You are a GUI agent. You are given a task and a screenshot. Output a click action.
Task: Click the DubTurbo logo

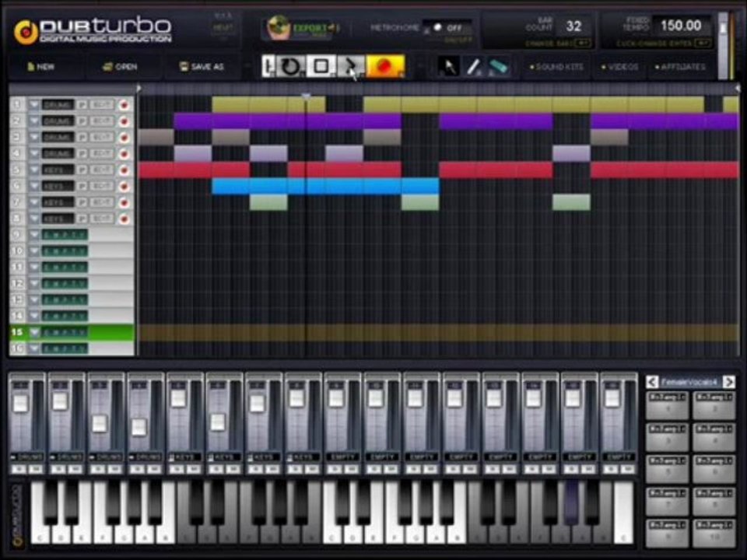click(93, 31)
